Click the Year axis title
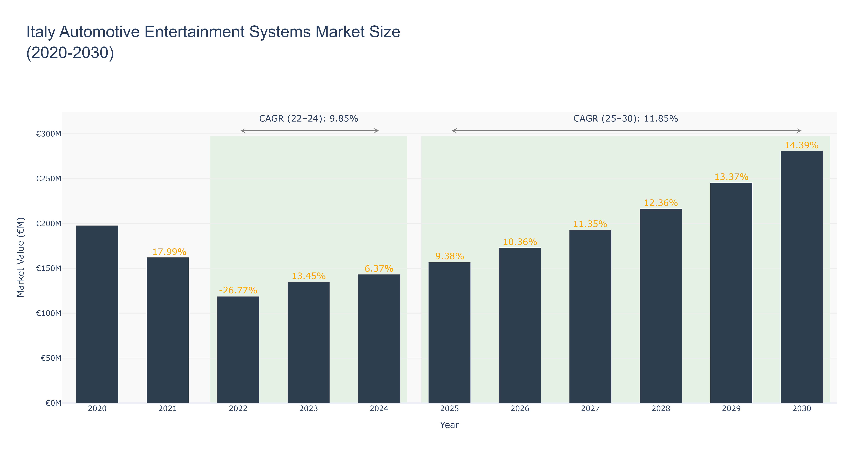The height and width of the screenshot is (465, 868). pyautogui.click(x=449, y=425)
